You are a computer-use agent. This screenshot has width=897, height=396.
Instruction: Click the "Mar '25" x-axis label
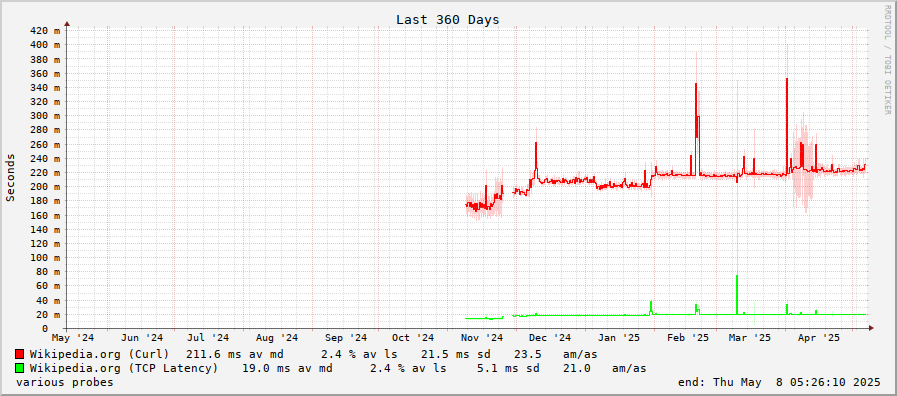click(749, 338)
